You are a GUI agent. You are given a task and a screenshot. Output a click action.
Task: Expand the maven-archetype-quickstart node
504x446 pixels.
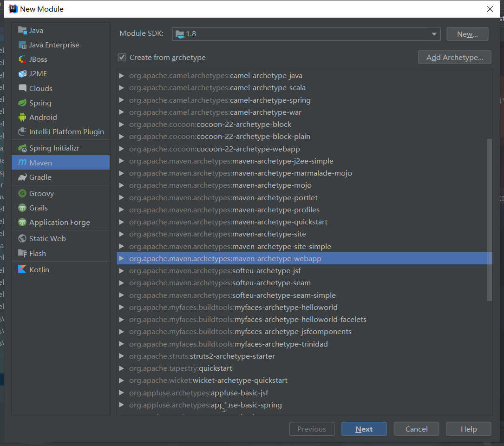[x=122, y=222]
